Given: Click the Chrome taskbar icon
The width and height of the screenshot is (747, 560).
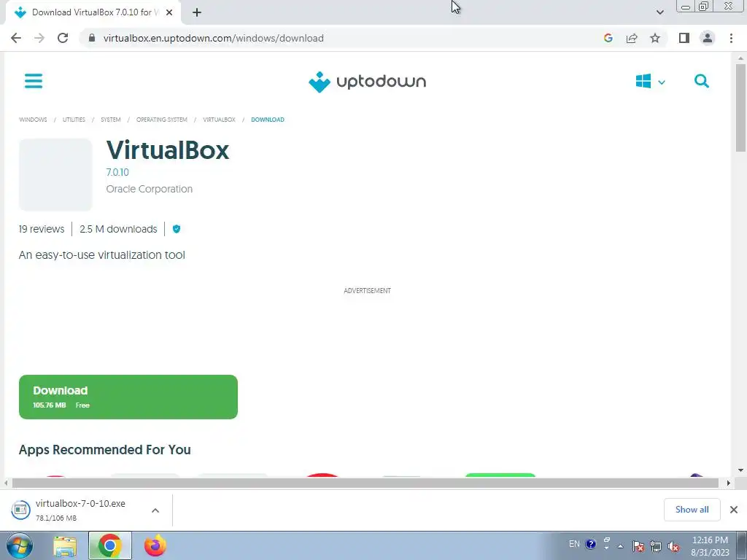Looking at the screenshot, I should click(109, 545).
